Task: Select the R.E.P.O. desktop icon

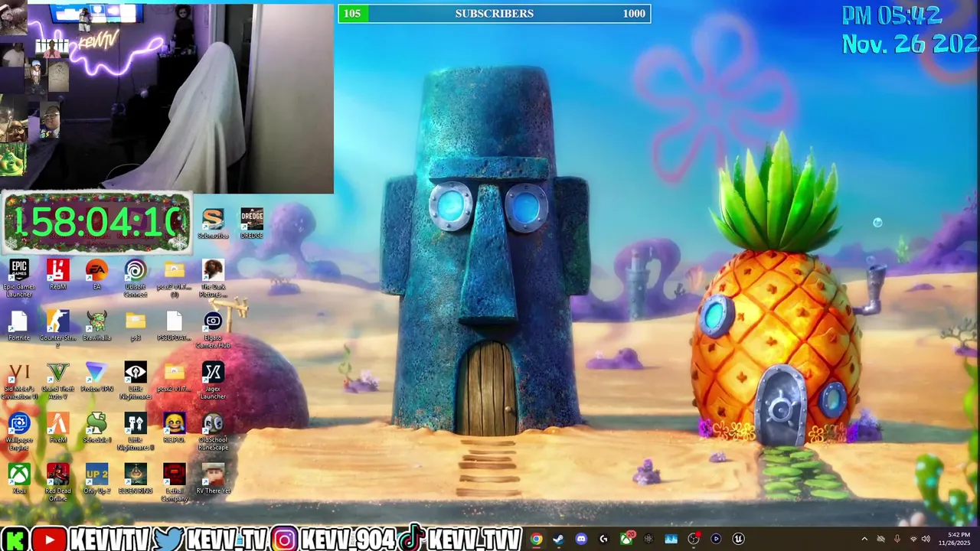Action: [x=174, y=429]
